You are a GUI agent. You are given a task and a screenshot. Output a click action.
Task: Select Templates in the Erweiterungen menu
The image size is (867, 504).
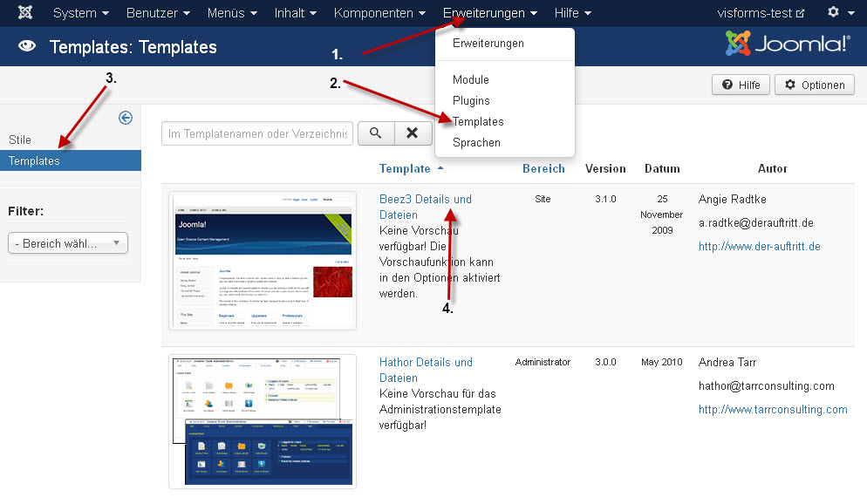478,121
